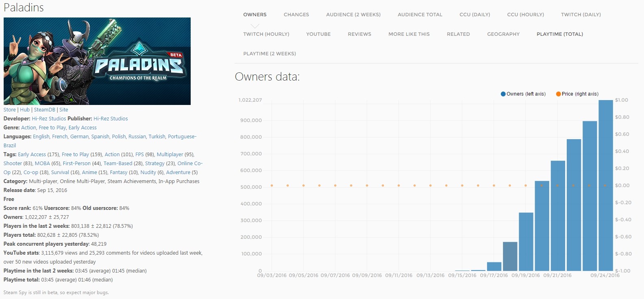Open the Hub link
Image resolution: width=644 pixels, height=299 pixels.
click(x=25, y=110)
